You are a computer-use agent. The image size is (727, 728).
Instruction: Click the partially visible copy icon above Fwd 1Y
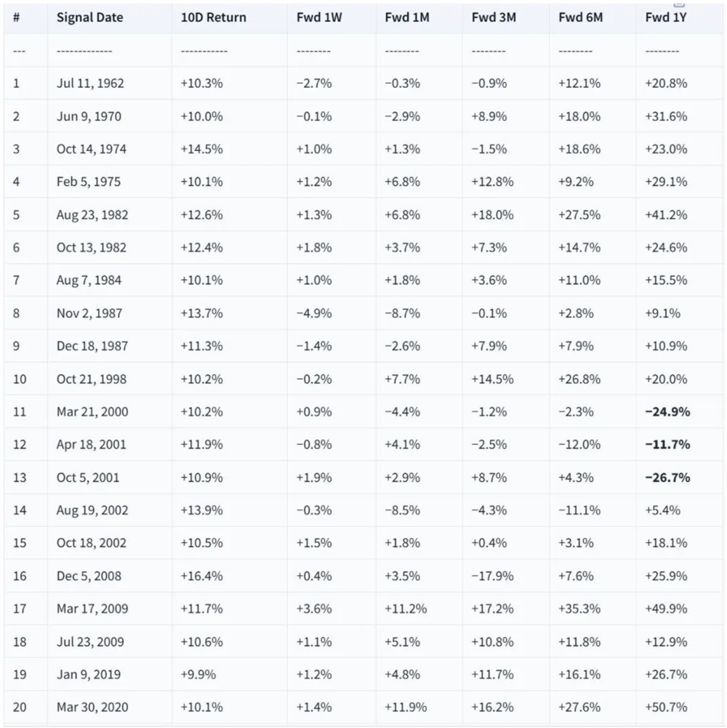click(679, 4)
